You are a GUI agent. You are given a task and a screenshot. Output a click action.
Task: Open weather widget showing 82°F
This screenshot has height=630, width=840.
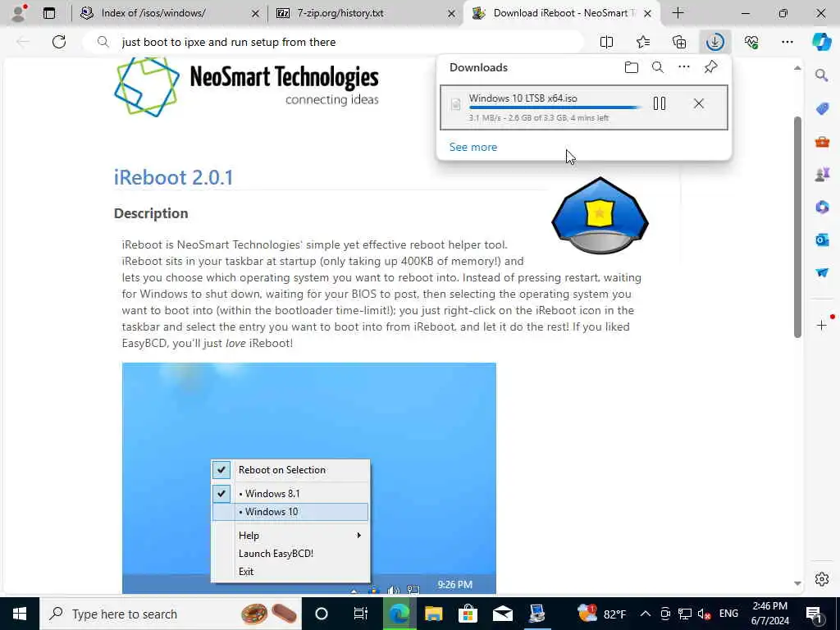tap(601, 614)
